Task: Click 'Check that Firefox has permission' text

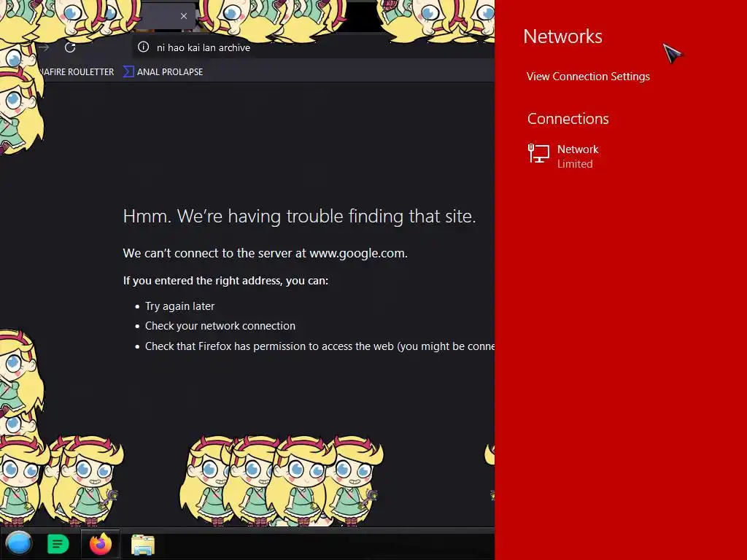Action: [x=320, y=346]
